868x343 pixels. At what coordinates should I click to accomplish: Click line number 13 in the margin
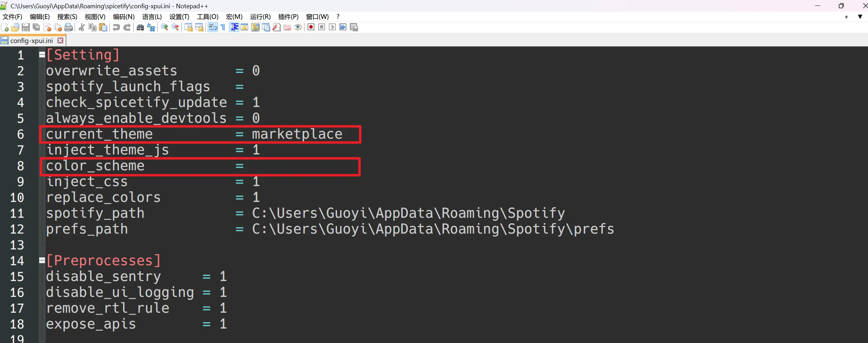(17, 245)
